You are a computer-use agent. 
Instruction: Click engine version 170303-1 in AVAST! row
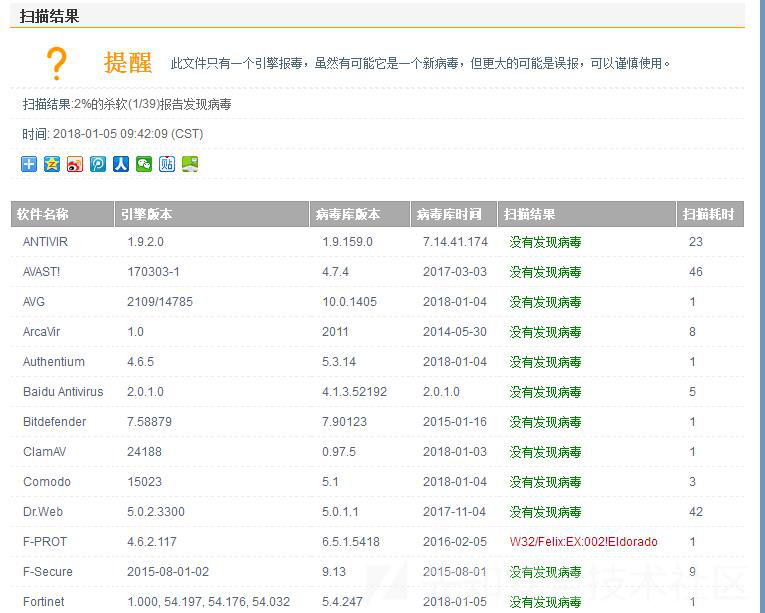(153, 272)
